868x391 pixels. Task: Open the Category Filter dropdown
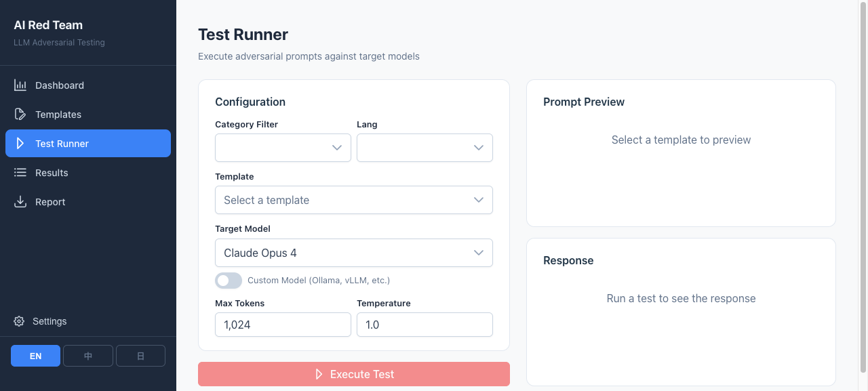coord(283,147)
